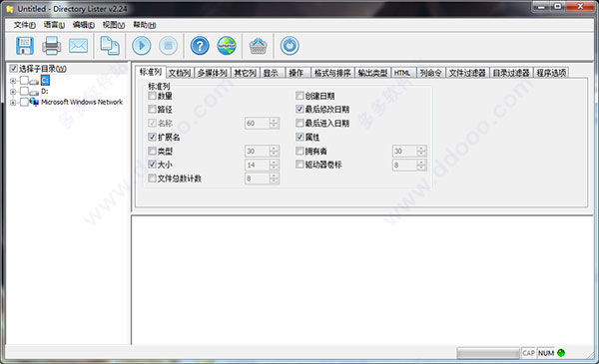This screenshot has width=599, height=364.
Task: Toggle the 选择子目录 checkbox
Action: click(13, 68)
